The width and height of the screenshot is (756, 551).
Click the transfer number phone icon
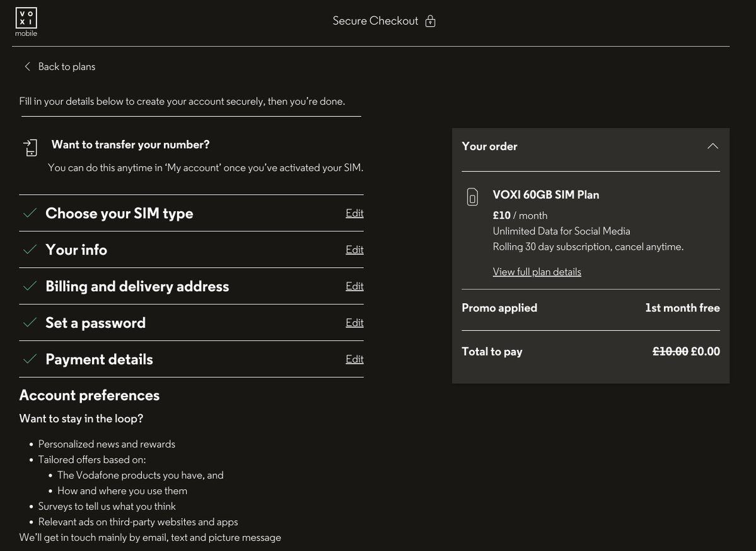click(30, 148)
